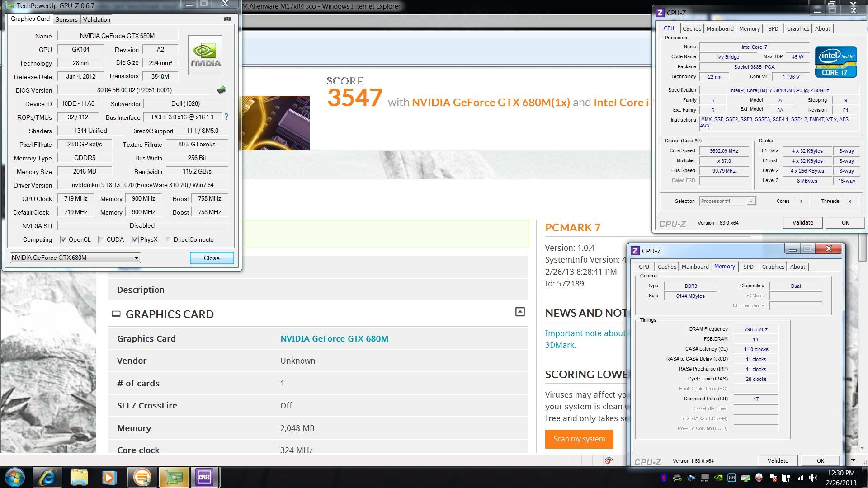
Task: Click the battery power tray icon
Action: 786,478
